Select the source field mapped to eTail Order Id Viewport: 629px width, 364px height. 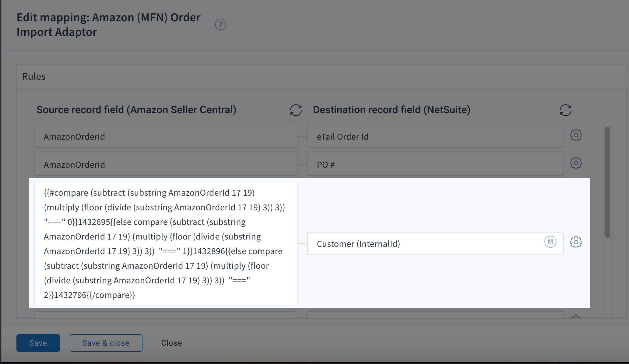[166, 136]
